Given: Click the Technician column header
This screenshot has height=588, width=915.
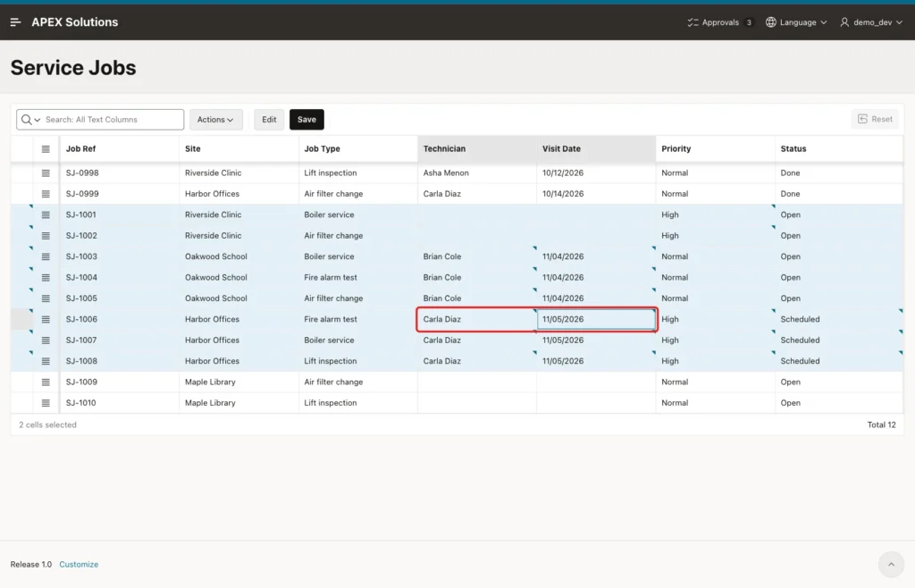Looking at the screenshot, I should tap(477, 148).
